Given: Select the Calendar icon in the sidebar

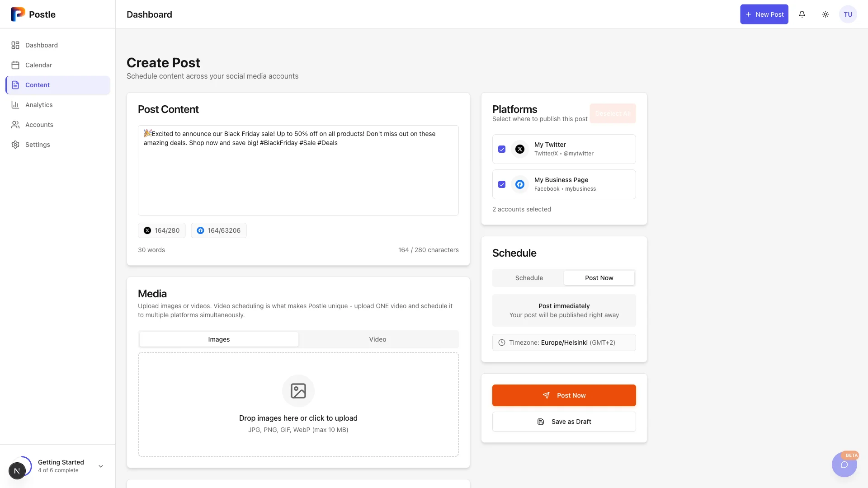Looking at the screenshot, I should [15, 65].
